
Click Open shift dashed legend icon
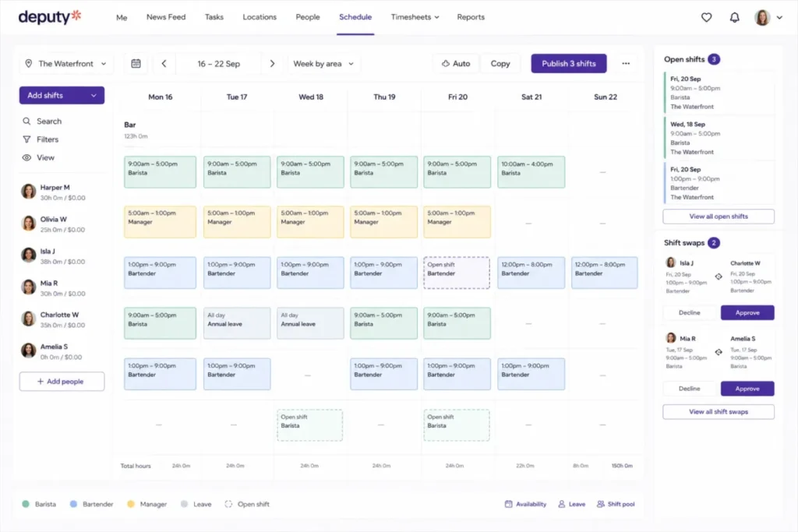(228, 504)
